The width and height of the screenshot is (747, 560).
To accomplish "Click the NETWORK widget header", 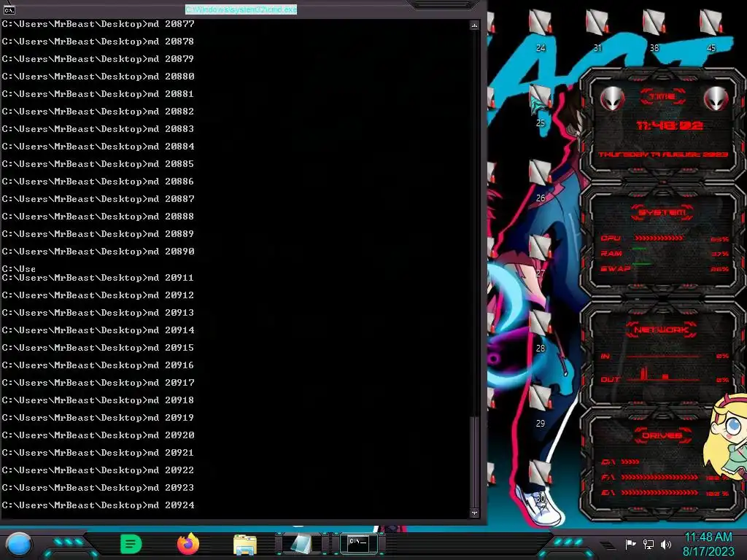I will (x=661, y=330).
